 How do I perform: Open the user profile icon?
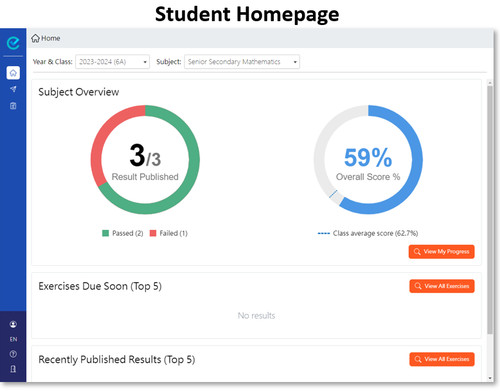pyautogui.click(x=13, y=324)
